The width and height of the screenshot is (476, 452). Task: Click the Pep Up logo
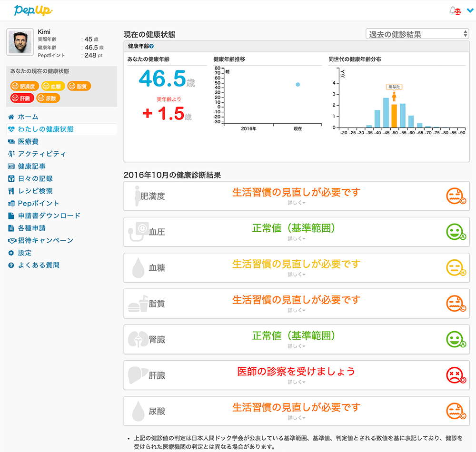pos(33,10)
